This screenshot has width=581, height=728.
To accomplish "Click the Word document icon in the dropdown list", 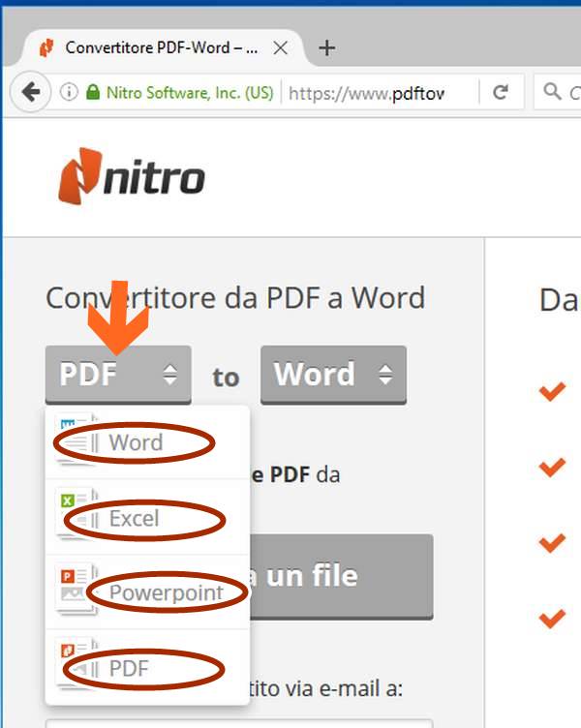I will click(77, 440).
